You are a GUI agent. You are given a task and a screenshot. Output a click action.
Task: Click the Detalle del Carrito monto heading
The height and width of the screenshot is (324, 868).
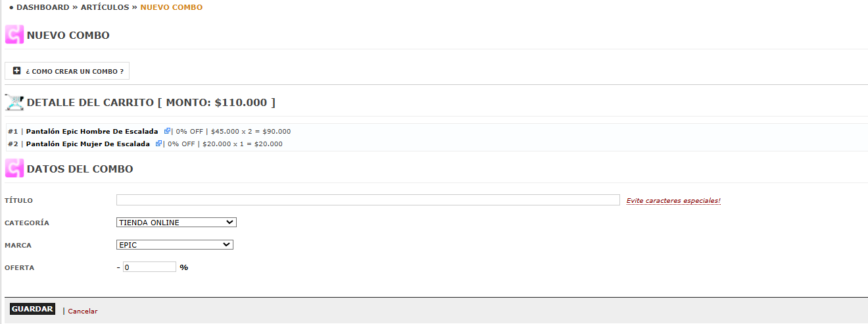[151, 102]
